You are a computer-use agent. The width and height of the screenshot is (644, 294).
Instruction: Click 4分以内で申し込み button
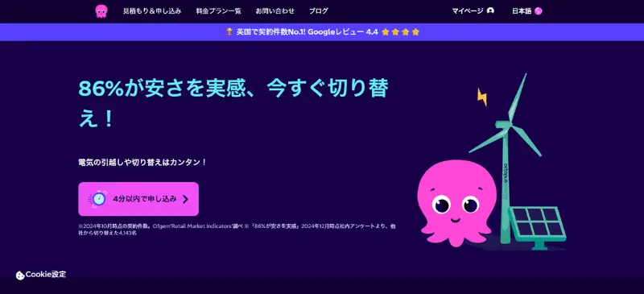138,199
